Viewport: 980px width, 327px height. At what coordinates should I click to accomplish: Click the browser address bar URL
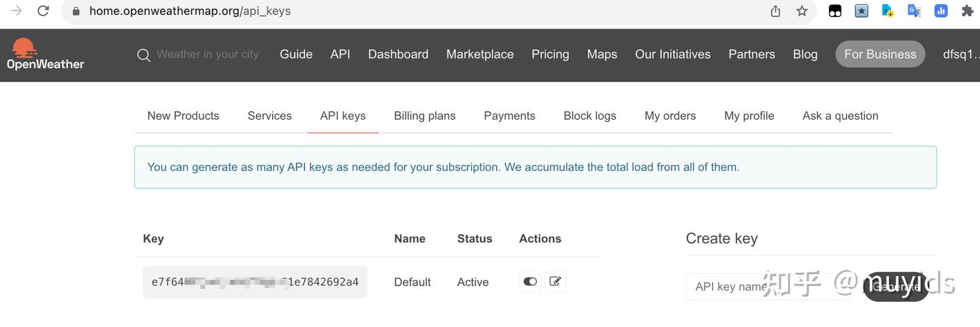[x=190, y=11]
